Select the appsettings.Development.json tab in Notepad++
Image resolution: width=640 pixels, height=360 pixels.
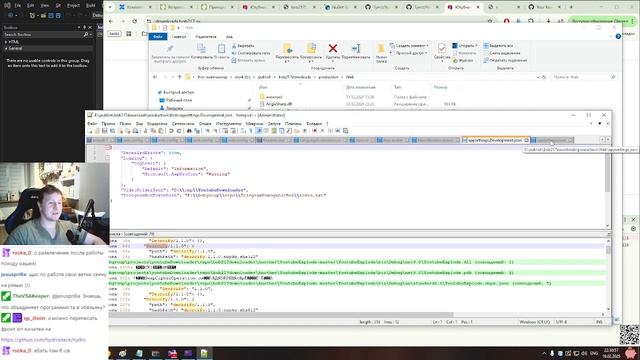495,140
